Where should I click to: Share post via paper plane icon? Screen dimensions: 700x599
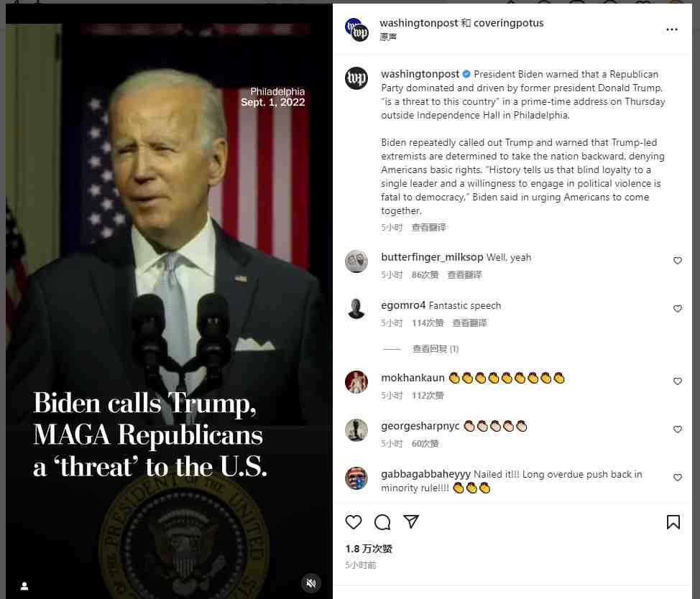410,521
